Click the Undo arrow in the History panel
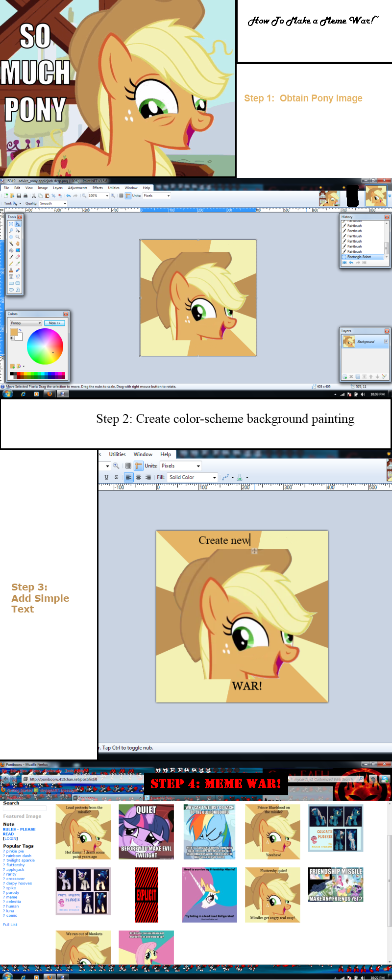This screenshot has height=980, width=392. (x=351, y=263)
